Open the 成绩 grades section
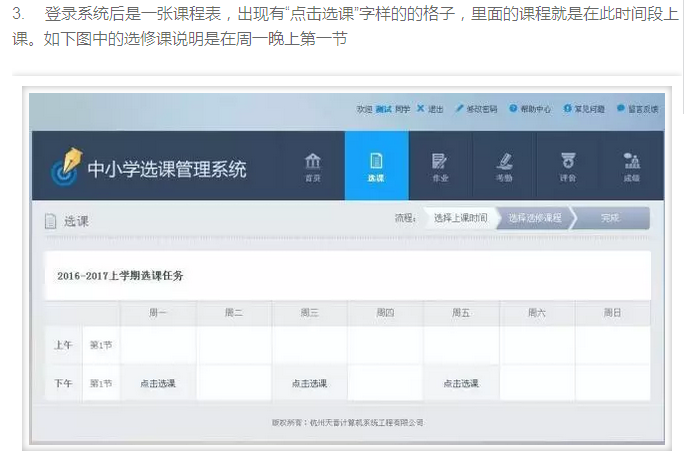684x454 pixels. point(631,167)
